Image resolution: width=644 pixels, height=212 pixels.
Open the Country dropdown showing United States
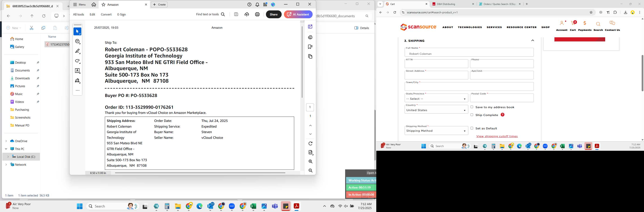pos(436,110)
